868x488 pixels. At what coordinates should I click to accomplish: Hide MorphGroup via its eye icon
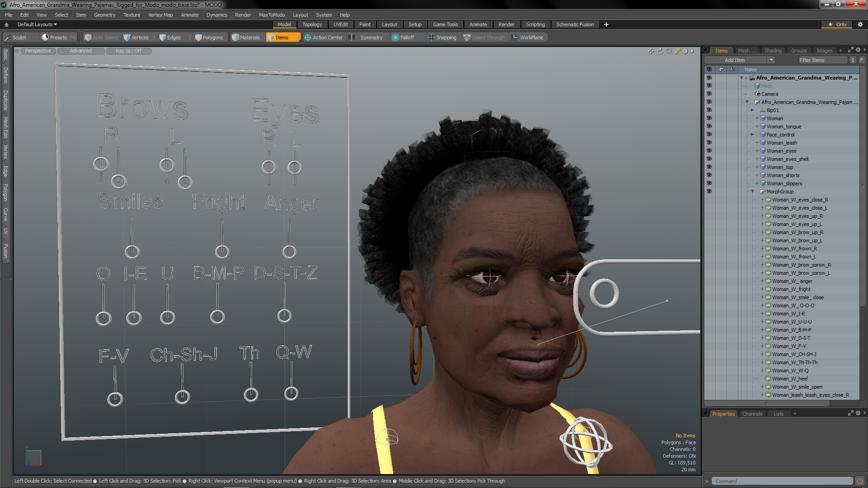point(709,192)
